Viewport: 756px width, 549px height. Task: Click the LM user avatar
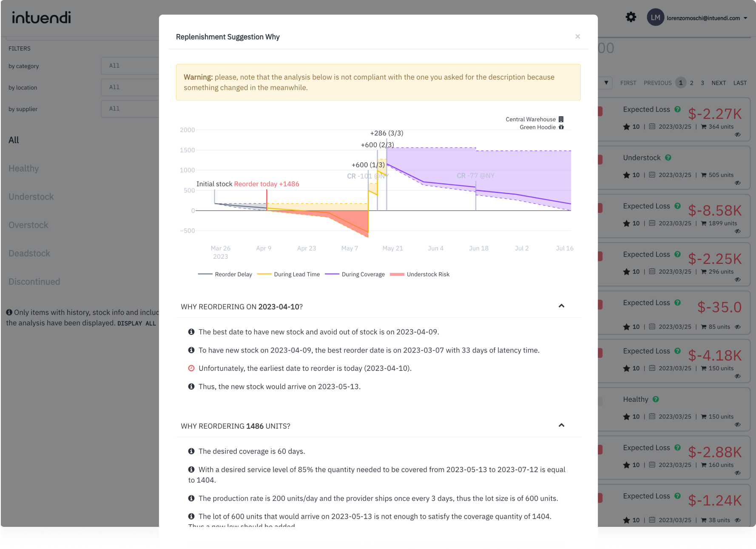(x=655, y=17)
